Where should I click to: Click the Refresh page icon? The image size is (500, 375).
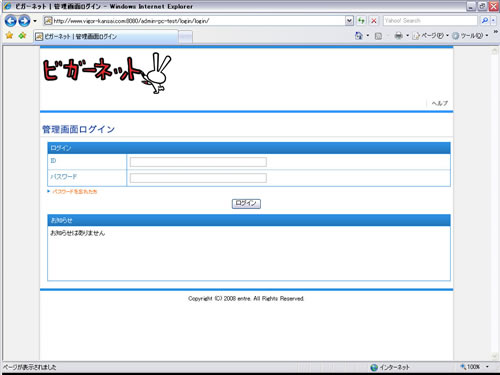click(x=361, y=21)
